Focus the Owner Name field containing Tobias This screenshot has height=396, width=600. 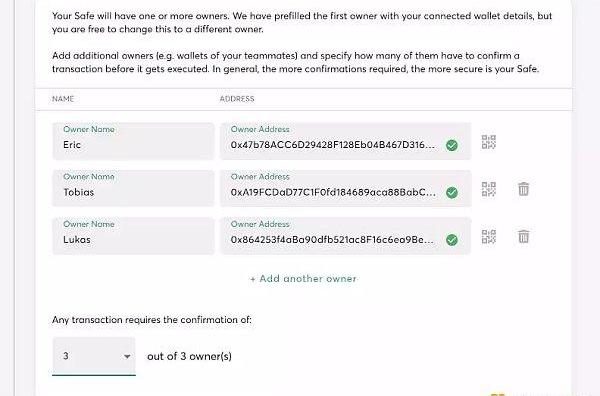pyautogui.click(x=133, y=189)
